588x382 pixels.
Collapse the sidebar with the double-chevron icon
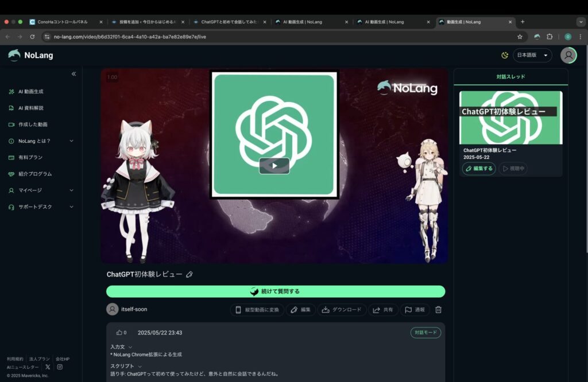[x=74, y=74]
